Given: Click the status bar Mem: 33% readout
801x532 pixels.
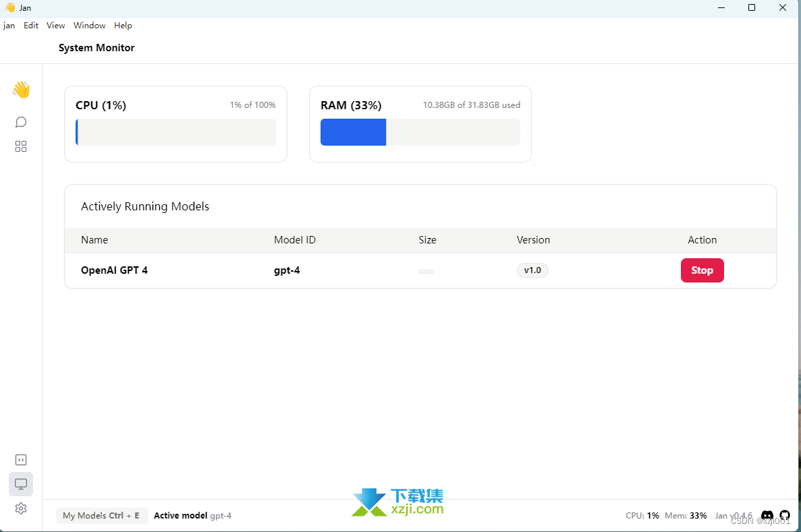Looking at the screenshot, I should (x=686, y=516).
